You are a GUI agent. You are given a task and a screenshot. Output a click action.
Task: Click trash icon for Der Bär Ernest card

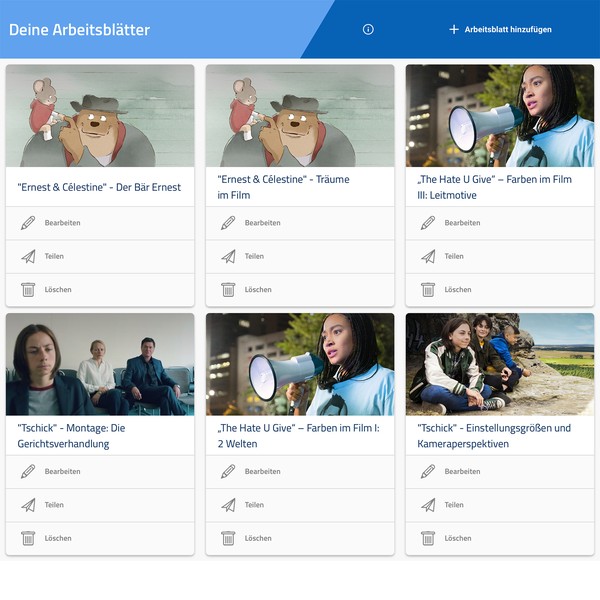(x=28, y=290)
